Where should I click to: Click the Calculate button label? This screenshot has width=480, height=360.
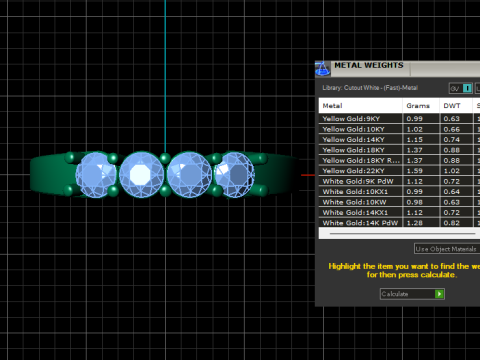pos(395,294)
